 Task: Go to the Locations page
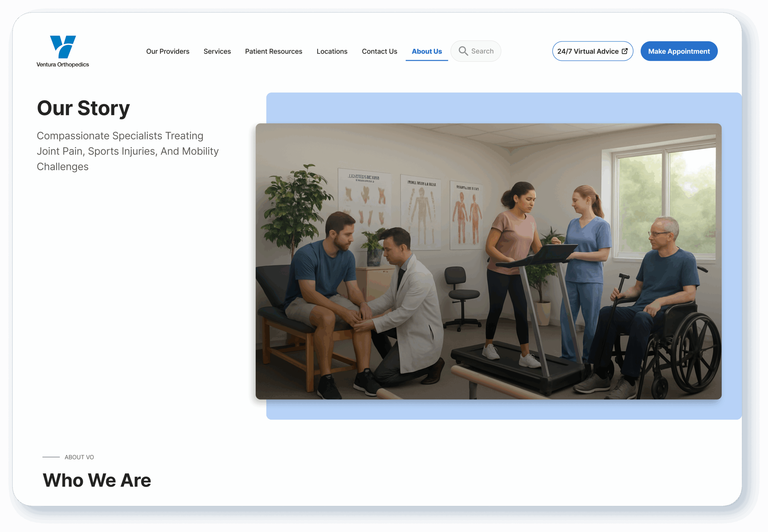pyautogui.click(x=331, y=51)
